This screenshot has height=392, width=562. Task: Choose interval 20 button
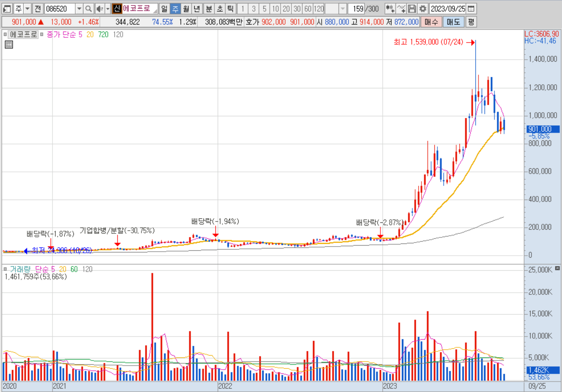pyautogui.click(x=286, y=9)
